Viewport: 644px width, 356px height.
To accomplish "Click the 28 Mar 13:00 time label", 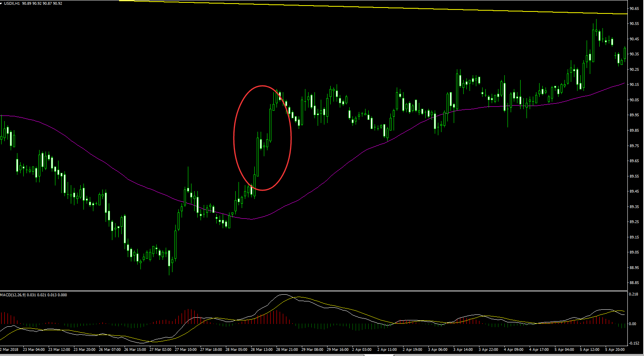I will pyautogui.click(x=261, y=350).
